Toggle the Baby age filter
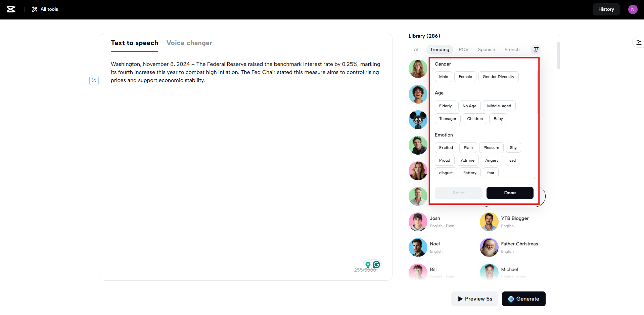The width and height of the screenshot is (644, 315). [498, 119]
